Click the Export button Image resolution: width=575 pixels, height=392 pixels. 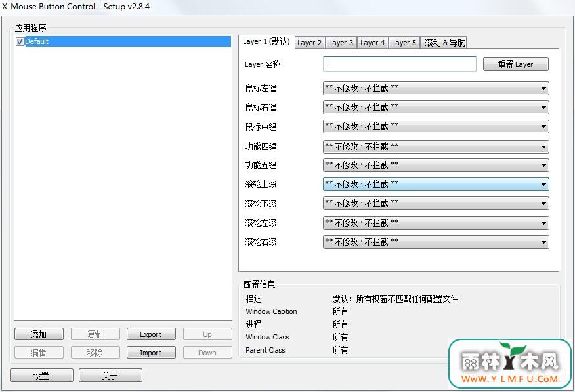(x=151, y=334)
